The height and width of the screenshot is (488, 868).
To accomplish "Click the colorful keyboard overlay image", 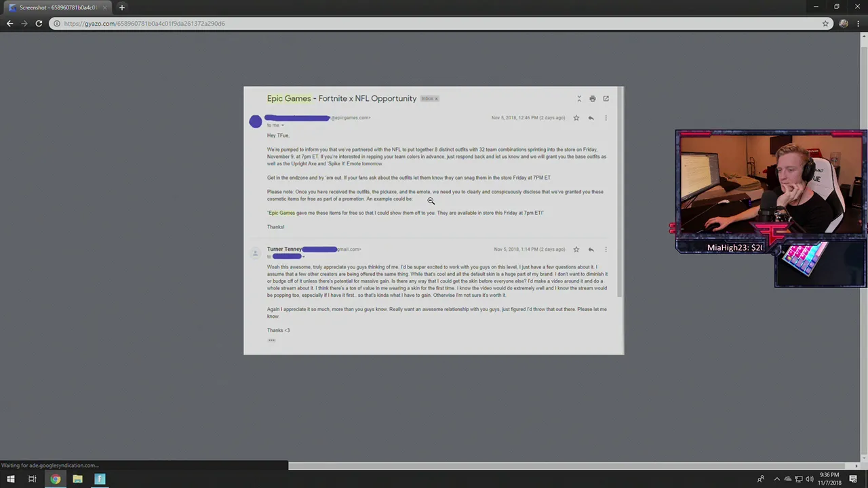I will [806, 259].
